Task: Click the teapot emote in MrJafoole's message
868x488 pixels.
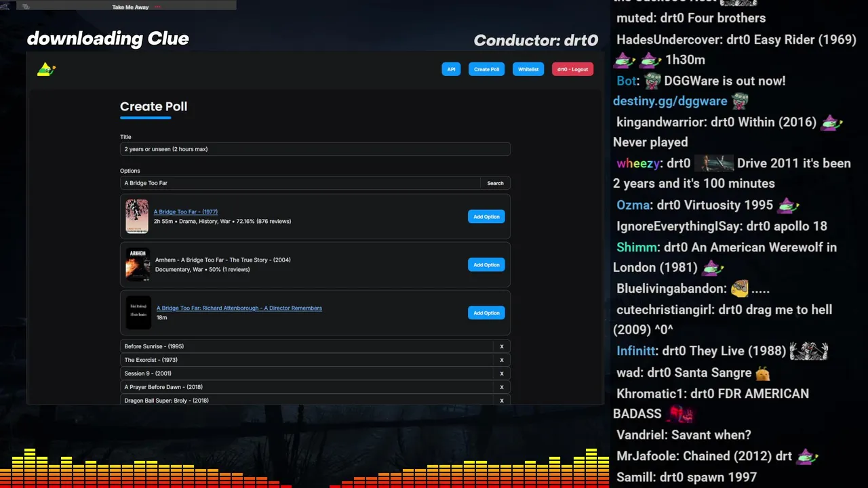Action: pyautogui.click(x=807, y=456)
